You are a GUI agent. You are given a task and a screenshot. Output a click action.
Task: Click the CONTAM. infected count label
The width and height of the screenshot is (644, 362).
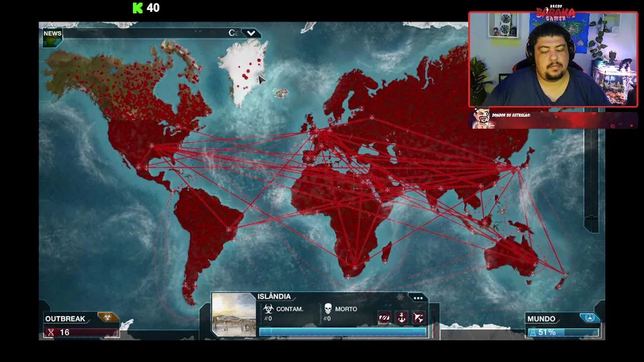click(x=289, y=309)
